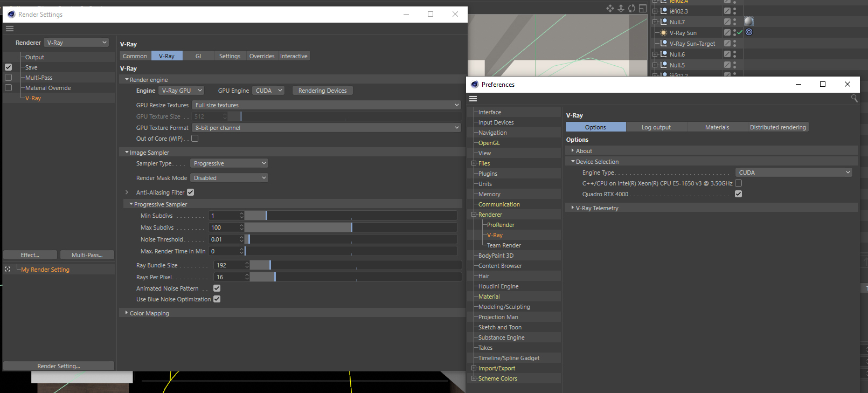
Task: Collapse the Progressive Sampler section
Action: tap(131, 204)
